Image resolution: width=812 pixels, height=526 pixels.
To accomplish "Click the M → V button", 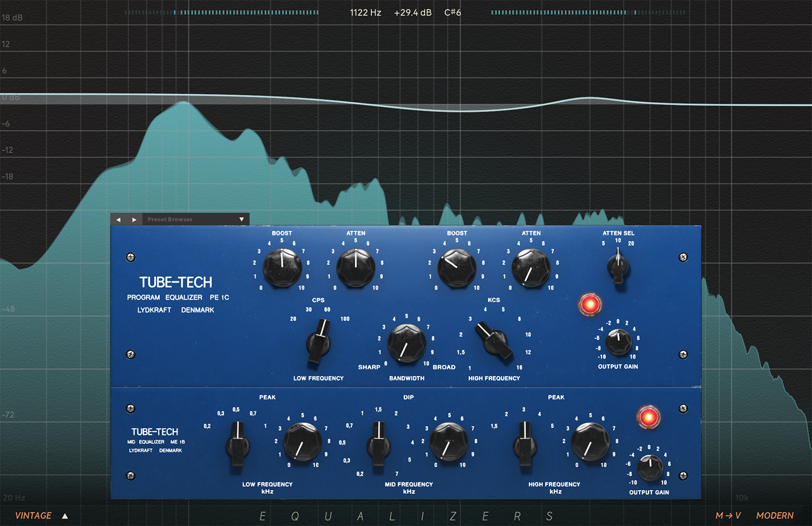I will click(728, 516).
